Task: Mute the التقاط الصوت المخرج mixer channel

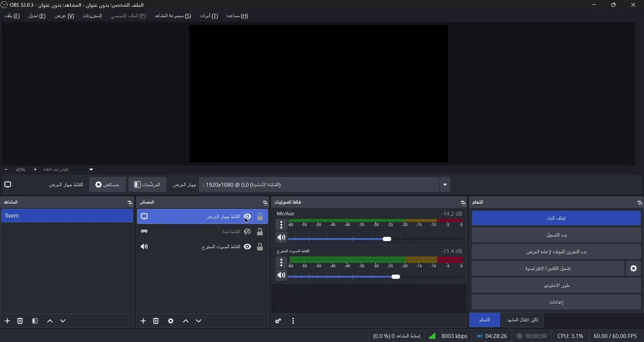Action: 281,275
